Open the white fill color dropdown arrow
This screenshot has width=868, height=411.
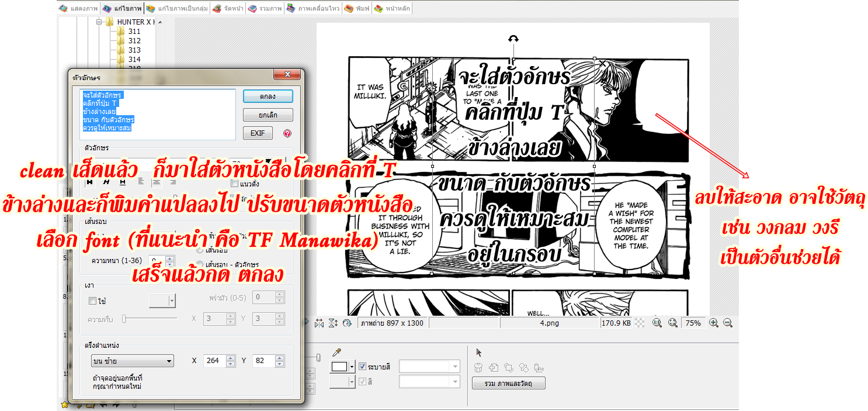(x=352, y=367)
